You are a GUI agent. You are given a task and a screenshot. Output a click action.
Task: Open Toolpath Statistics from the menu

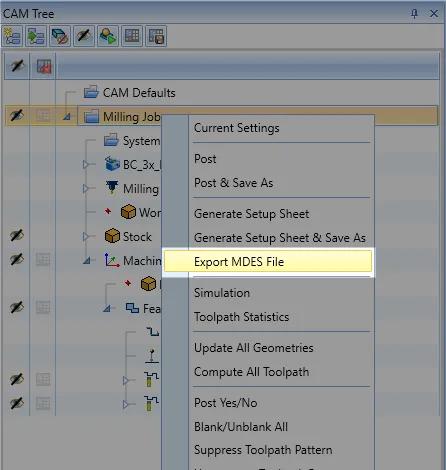pos(241,317)
